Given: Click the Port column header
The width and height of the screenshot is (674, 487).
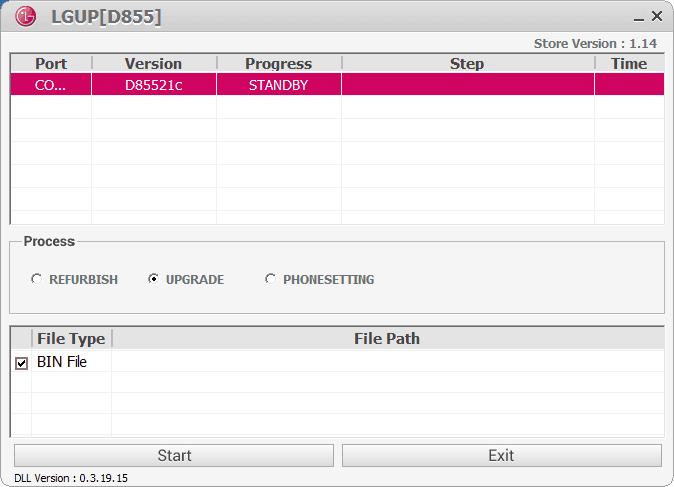Looking at the screenshot, I should coord(51,64).
